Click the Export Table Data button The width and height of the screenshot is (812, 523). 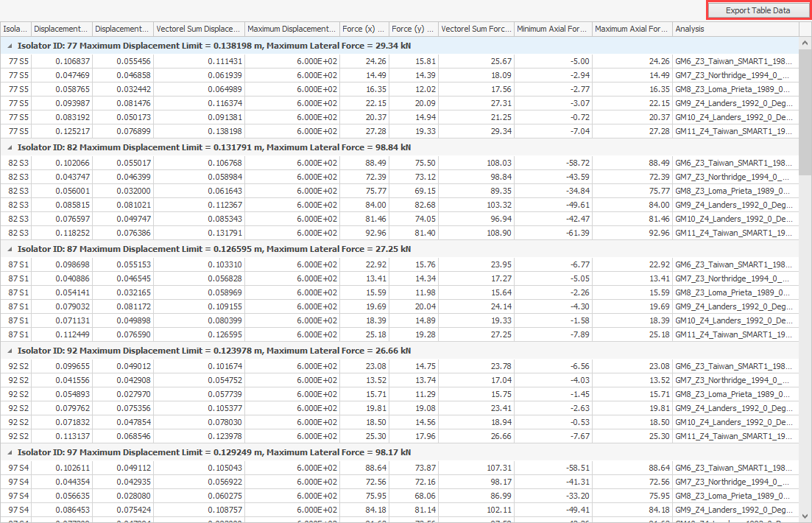click(x=758, y=10)
